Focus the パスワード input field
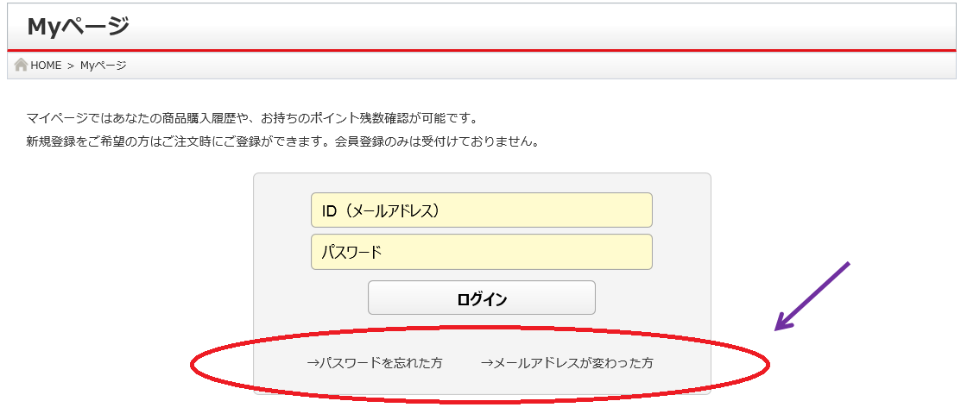 pyautogui.click(x=481, y=252)
